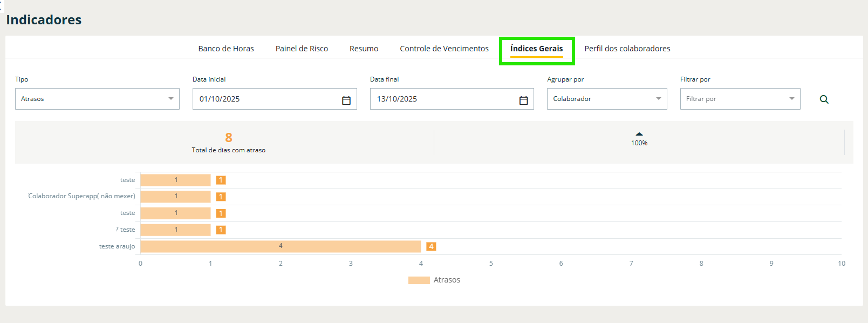The width and height of the screenshot is (868, 323).
Task: Expand the Tipo dropdown showing Atrasos
Action: click(x=97, y=99)
